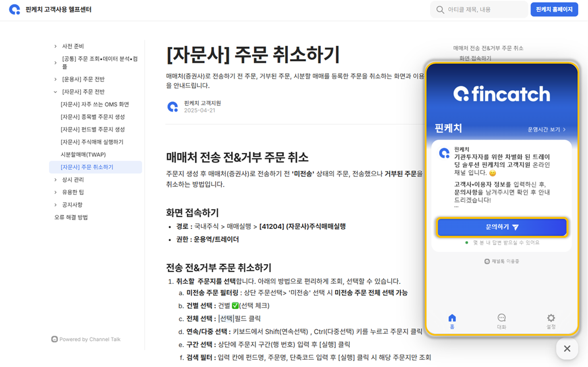Expand the 공지사항 section
Screen dimensions: 588x367
[x=56, y=205]
